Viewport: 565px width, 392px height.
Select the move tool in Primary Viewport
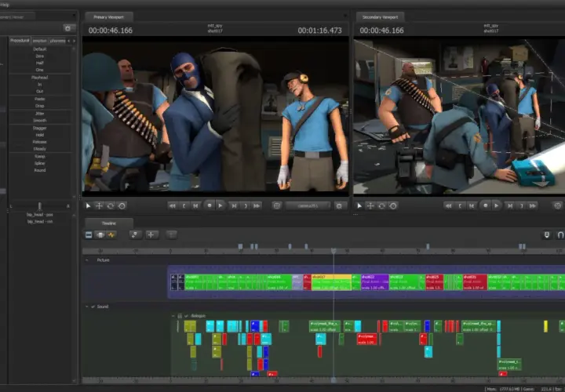point(99,206)
